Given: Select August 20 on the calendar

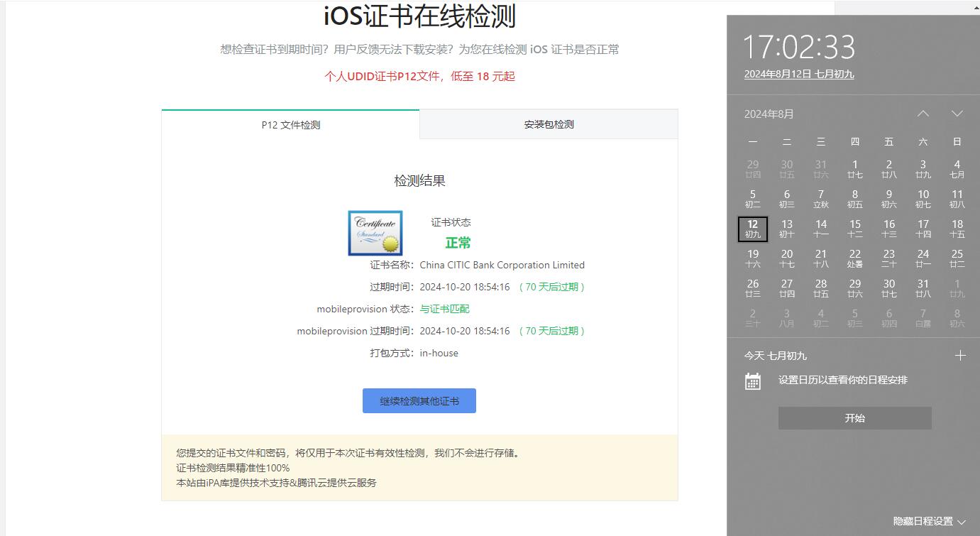Looking at the screenshot, I should pyautogui.click(x=786, y=258).
